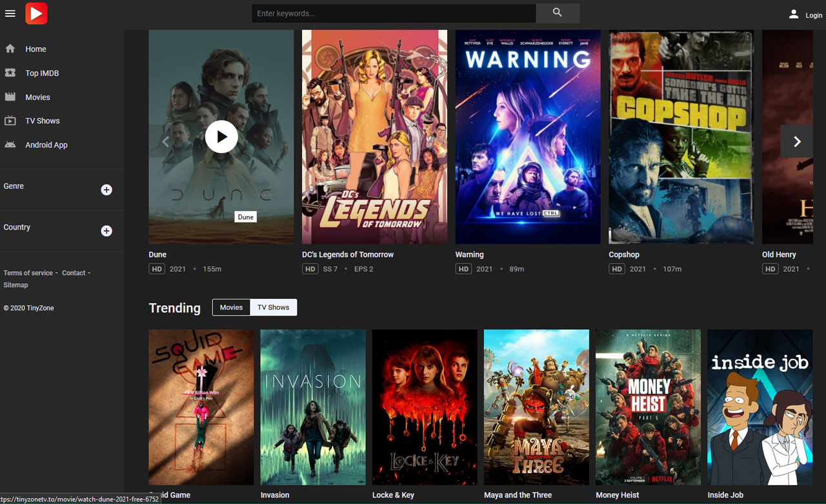
Task: Switch Trending to Movies tab
Action: (x=231, y=307)
